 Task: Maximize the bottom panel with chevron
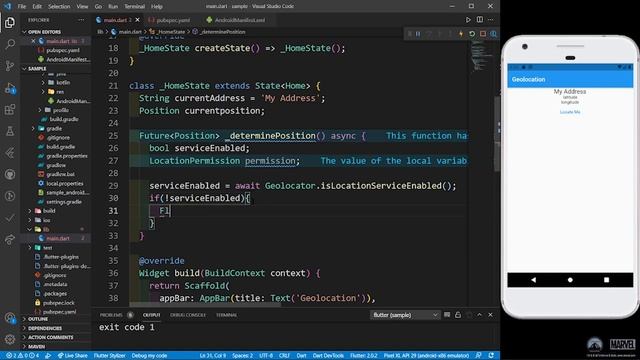[x=480, y=315]
